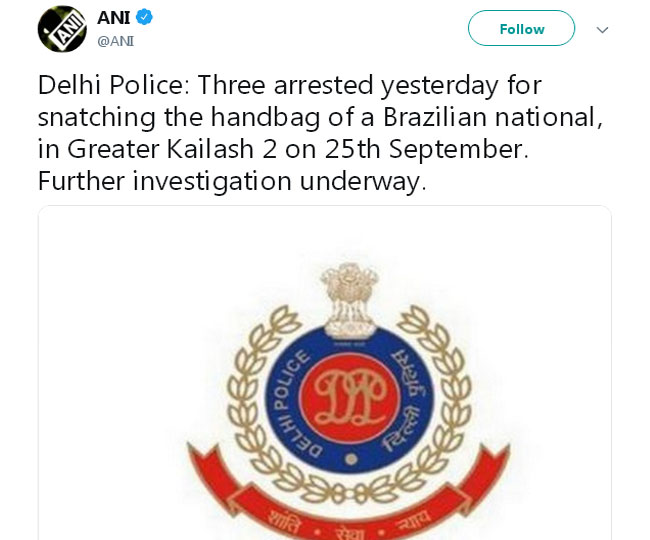Click the blue verified badge
This screenshot has width=650, height=540.
point(144,17)
